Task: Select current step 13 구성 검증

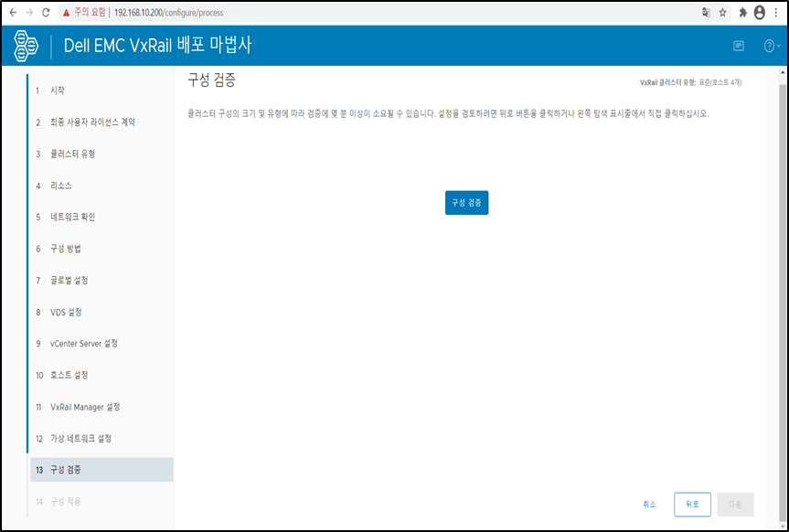Action: tap(101, 470)
